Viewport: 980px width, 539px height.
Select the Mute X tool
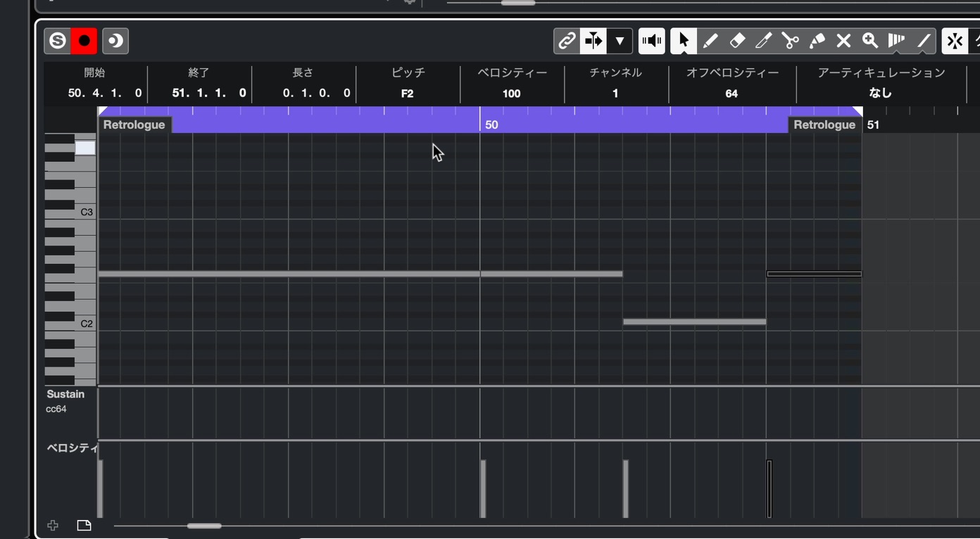point(843,41)
